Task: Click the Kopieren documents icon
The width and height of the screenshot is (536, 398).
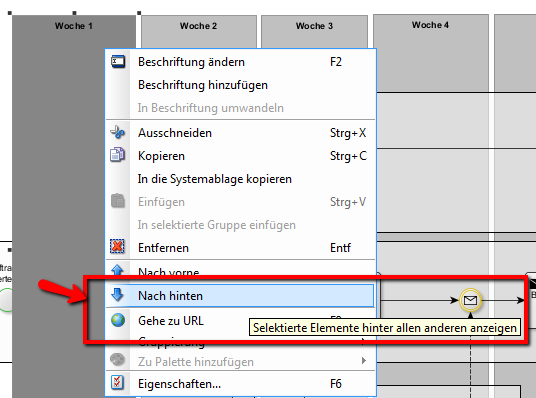Action: coord(118,155)
